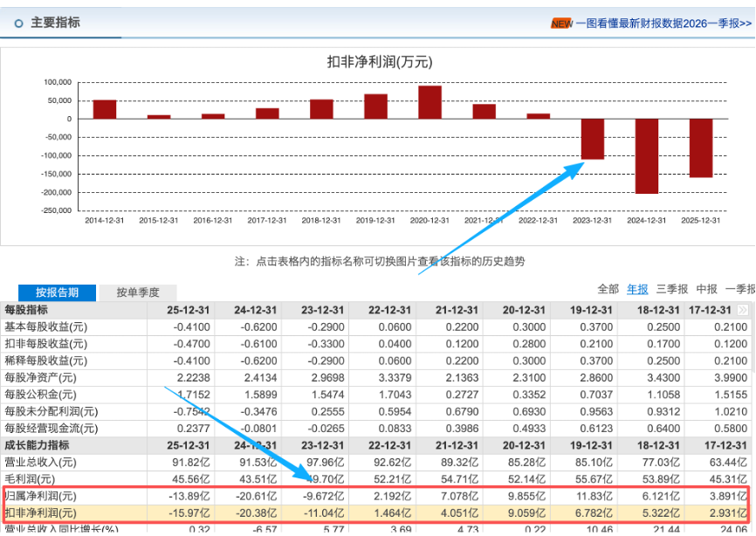756x536 pixels.
Task: Select the 三季报 report filter
Action: coord(672,289)
